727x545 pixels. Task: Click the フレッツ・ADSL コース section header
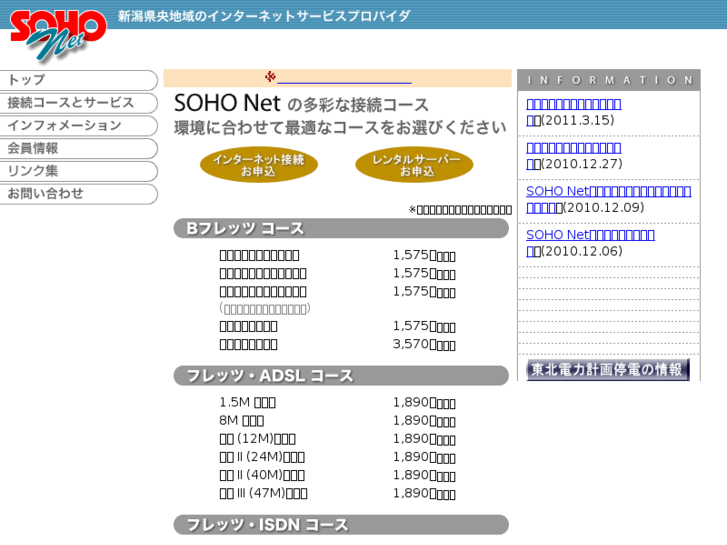[x=341, y=376]
